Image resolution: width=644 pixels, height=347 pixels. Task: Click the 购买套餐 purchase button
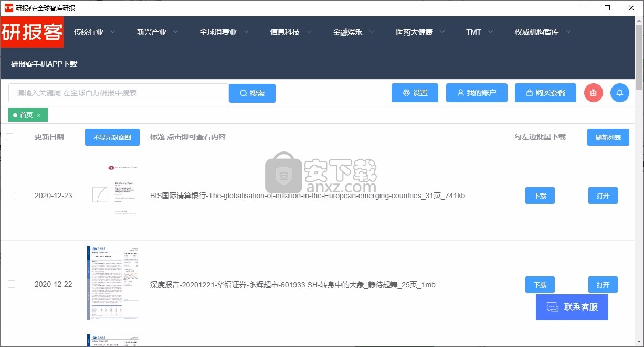coord(545,93)
